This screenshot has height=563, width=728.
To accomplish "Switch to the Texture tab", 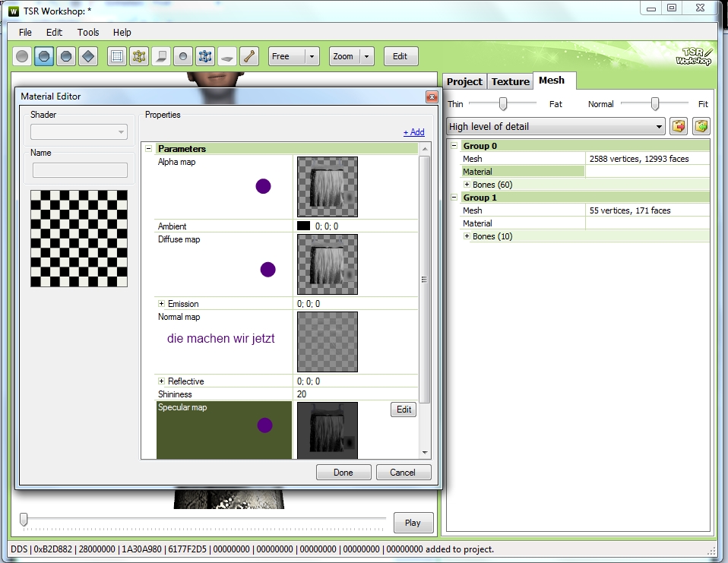I will [x=510, y=81].
